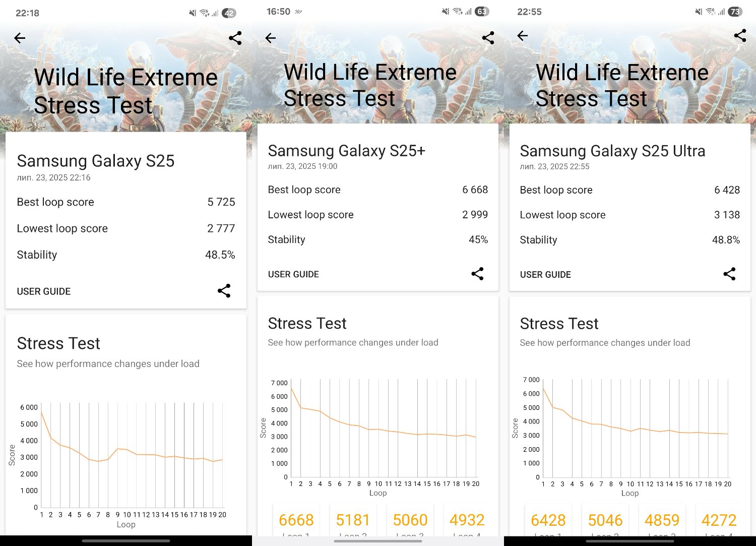Viewport: 756px width, 546px height.
Task: Open USER GUIDE on Galaxy S25 Ultra card
Action: [545, 275]
